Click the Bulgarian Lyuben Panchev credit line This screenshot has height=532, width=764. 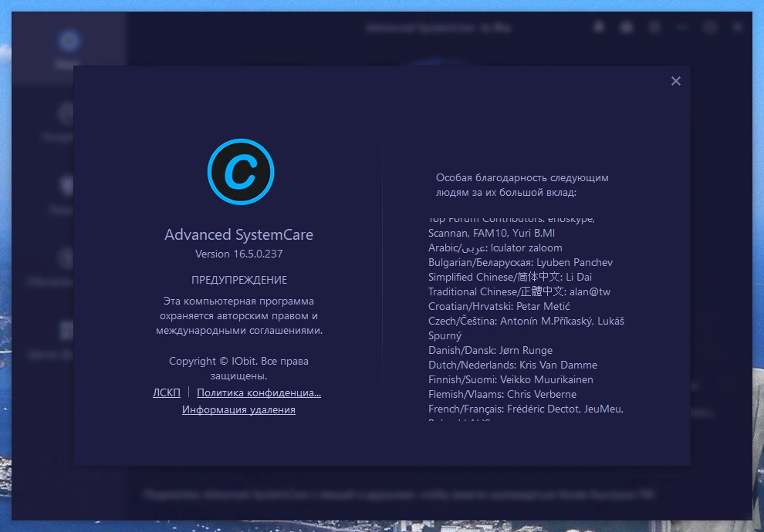click(x=520, y=262)
